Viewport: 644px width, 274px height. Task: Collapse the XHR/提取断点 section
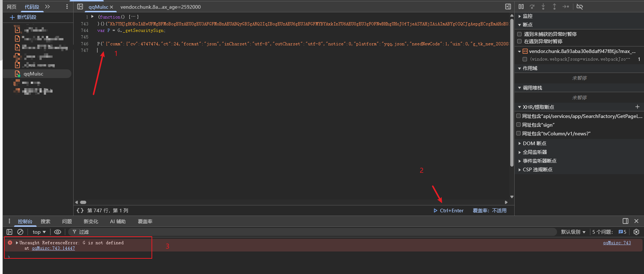click(520, 107)
